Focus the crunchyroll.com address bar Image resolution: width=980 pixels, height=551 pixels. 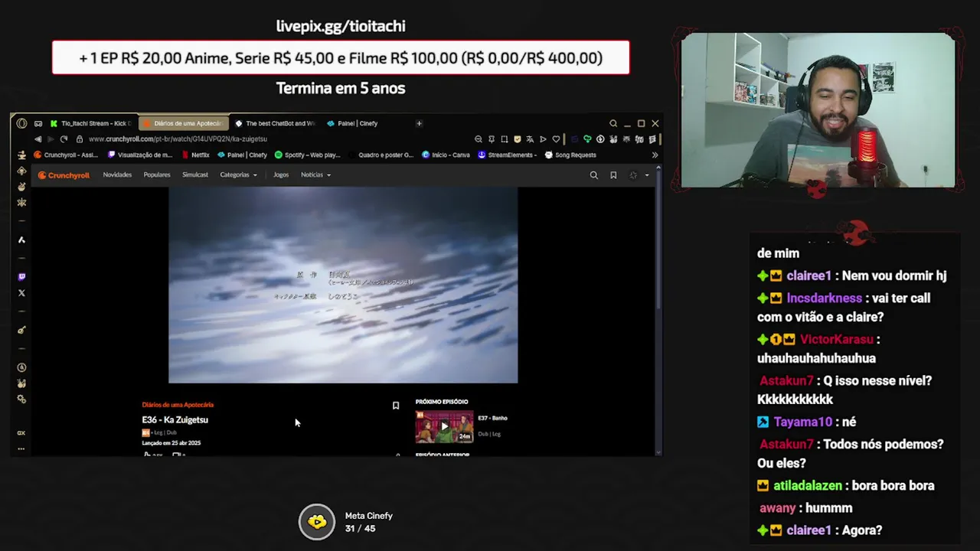[178, 139]
